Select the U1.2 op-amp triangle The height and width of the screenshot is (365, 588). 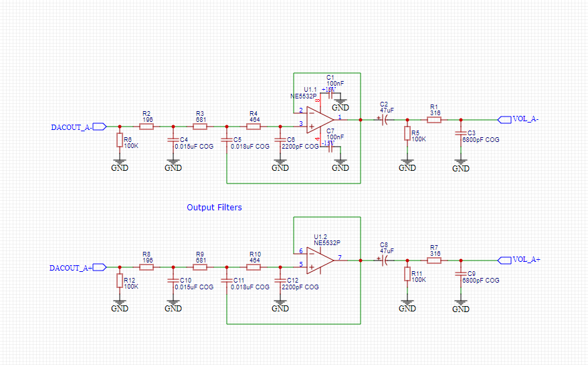point(320,261)
